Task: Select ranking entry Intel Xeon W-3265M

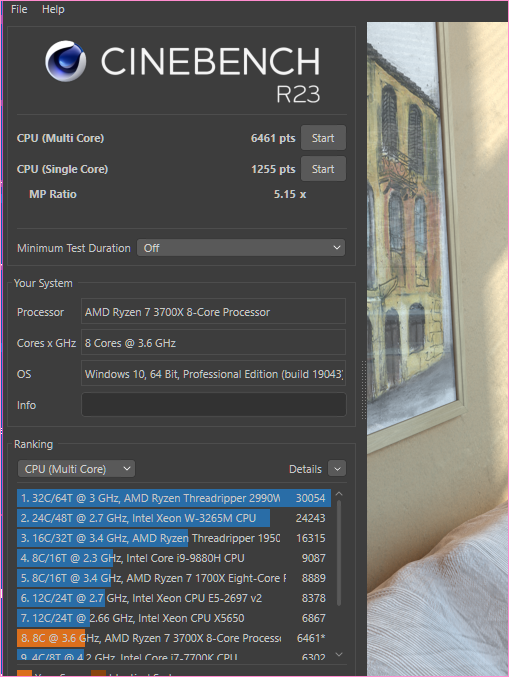Action: pyautogui.click(x=174, y=518)
